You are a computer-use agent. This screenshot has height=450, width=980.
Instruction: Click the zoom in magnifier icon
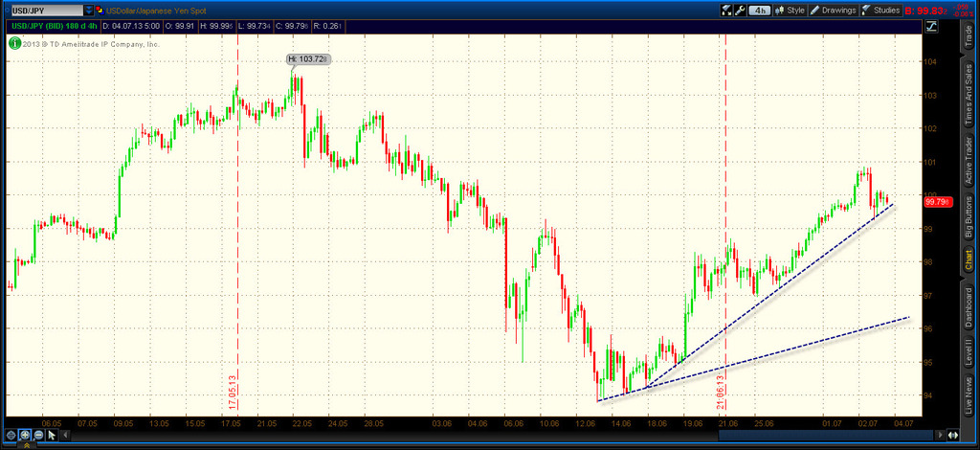[x=25, y=435]
